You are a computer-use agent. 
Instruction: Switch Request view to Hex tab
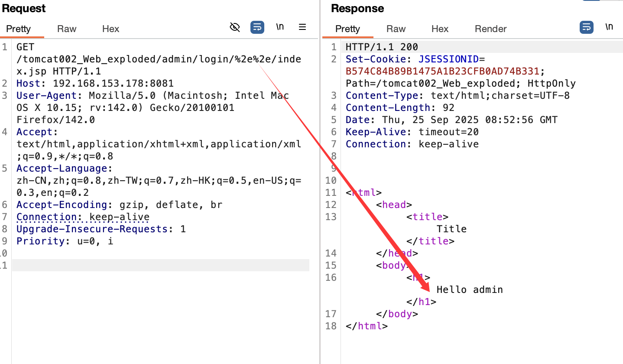point(110,29)
